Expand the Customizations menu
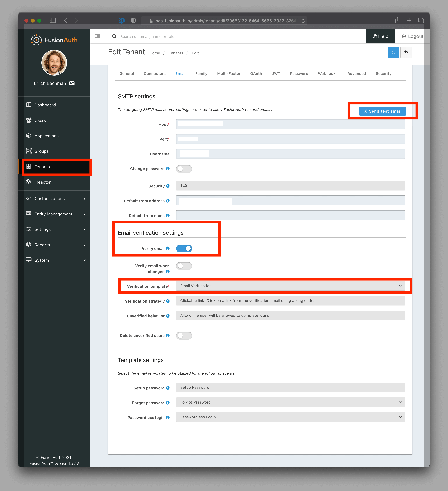 point(54,199)
